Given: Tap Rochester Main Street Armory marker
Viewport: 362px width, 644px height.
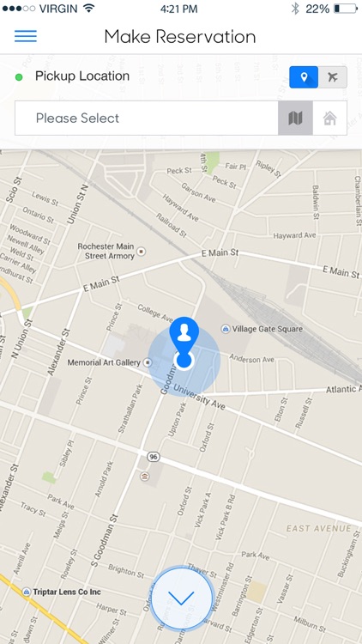Looking at the screenshot, I should [142, 252].
